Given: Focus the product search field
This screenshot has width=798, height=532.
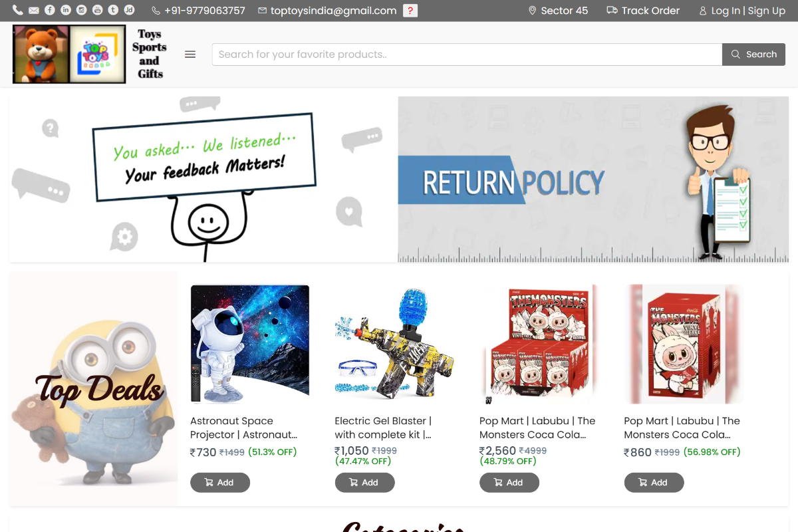Looking at the screenshot, I should (467, 55).
